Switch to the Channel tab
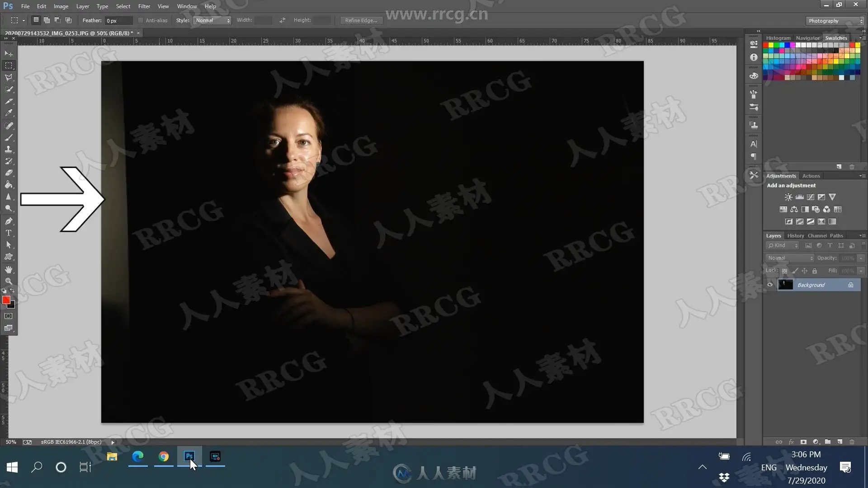Screen dimensions: 868x488 click(x=817, y=235)
